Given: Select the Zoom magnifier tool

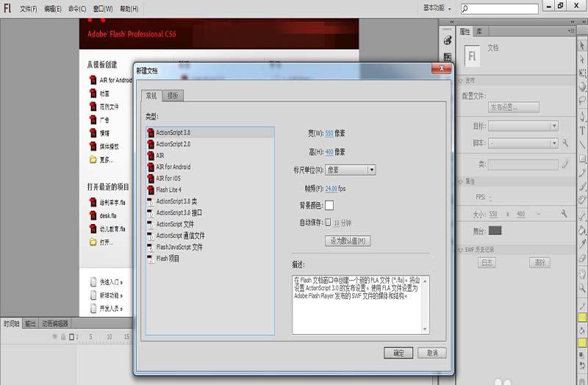Looking at the screenshot, I should (x=582, y=288).
